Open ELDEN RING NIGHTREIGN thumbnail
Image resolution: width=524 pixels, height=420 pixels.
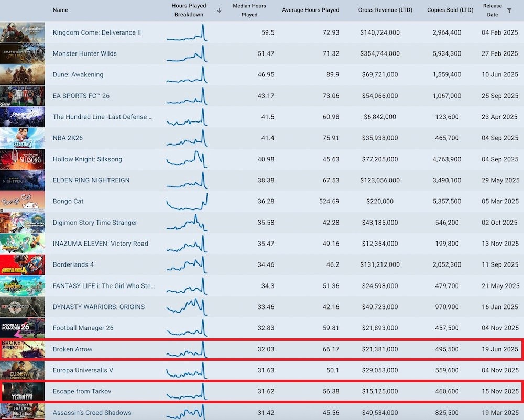tap(23, 180)
